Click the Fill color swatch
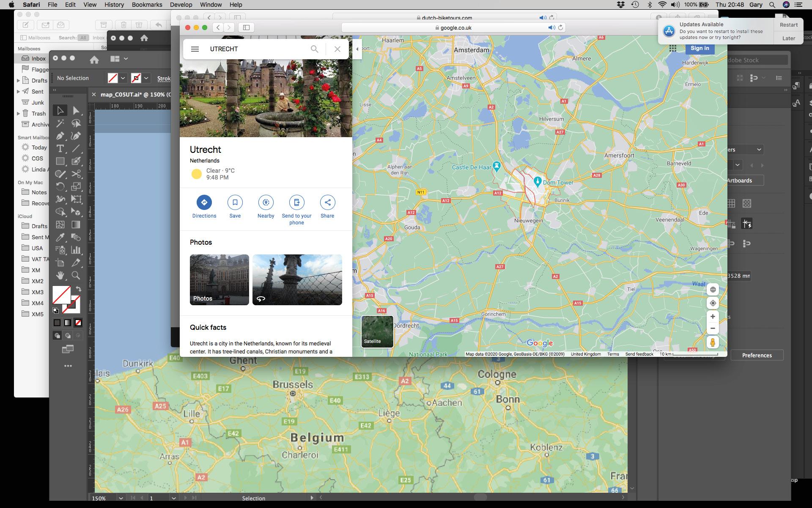Image resolution: width=812 pixels, height=508 pixels. (61, 295)
